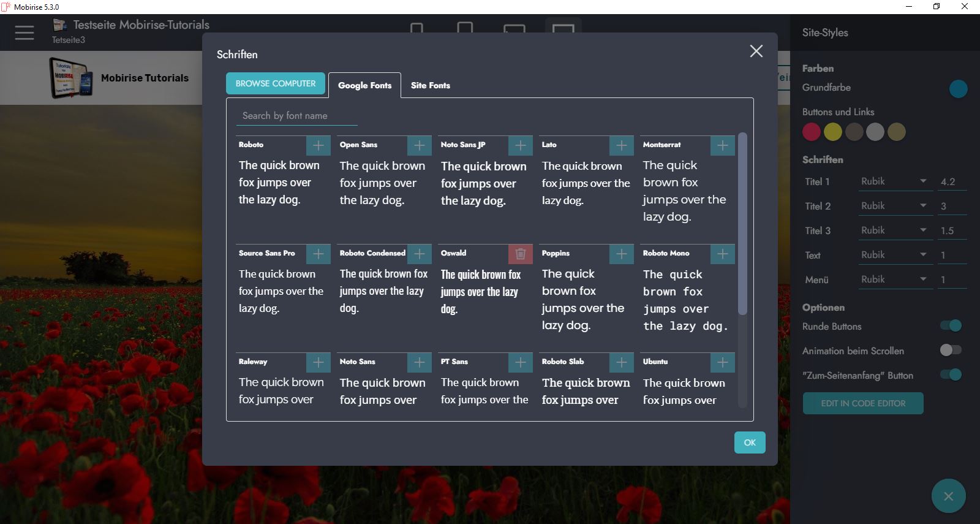Add the Ubuntu font with plus icon
980x524 pixels.
[722, 362]
